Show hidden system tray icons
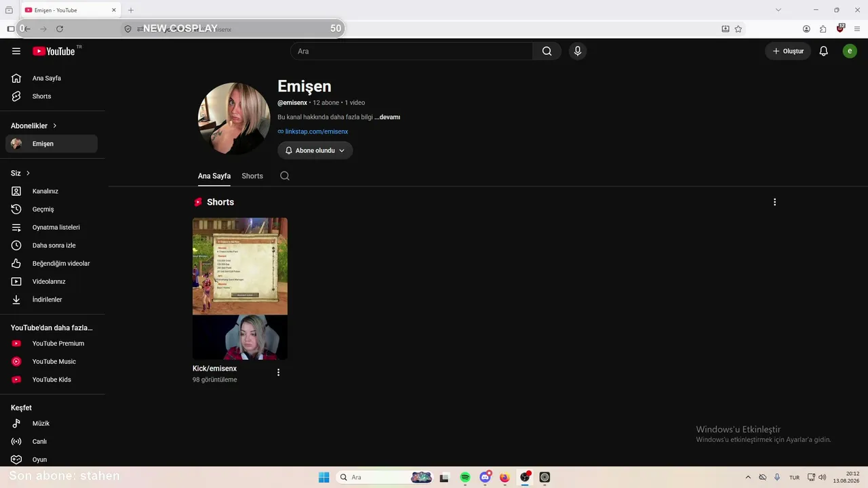 [748, 477]
